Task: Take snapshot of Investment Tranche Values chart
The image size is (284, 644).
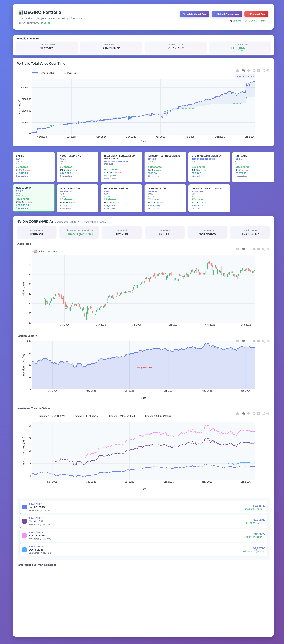Action: (x=238, y=413)
